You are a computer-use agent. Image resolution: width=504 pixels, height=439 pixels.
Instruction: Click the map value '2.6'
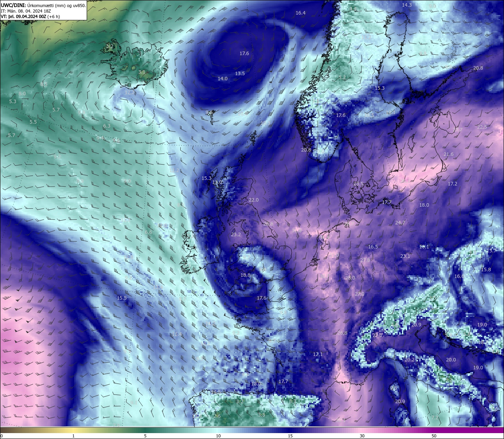point(217,416)
